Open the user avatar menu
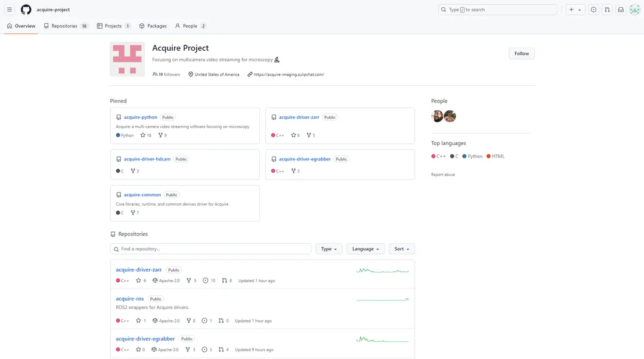 point(634,10)
